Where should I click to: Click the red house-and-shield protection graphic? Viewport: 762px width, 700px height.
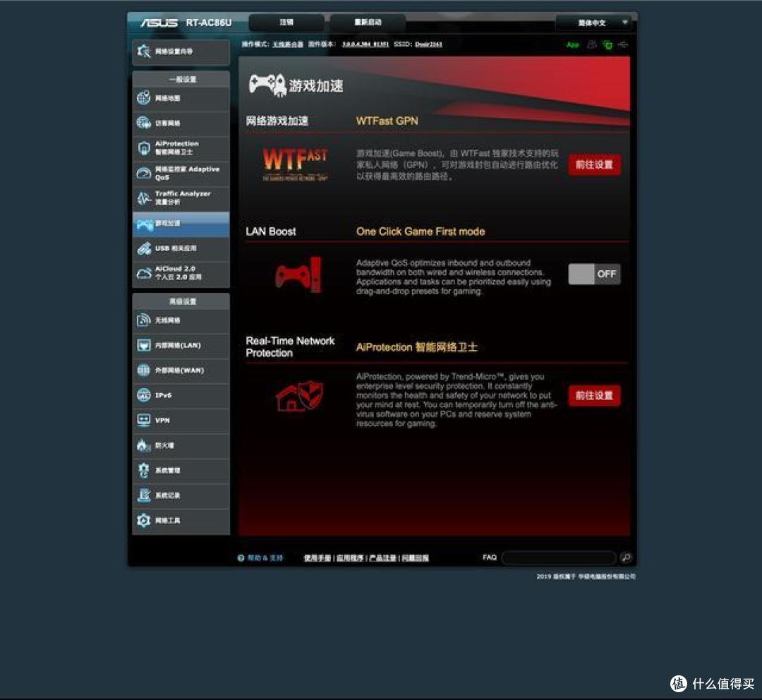[299, 396]
